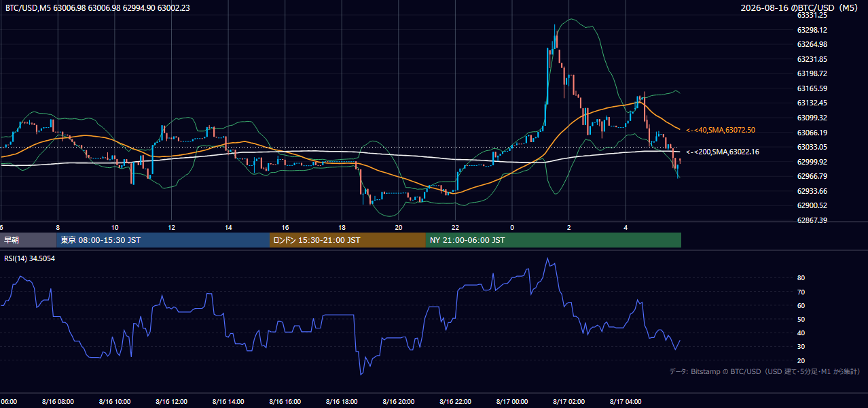Click hour tick 12 under price chart
868x408 pixels.
point(171,227)
